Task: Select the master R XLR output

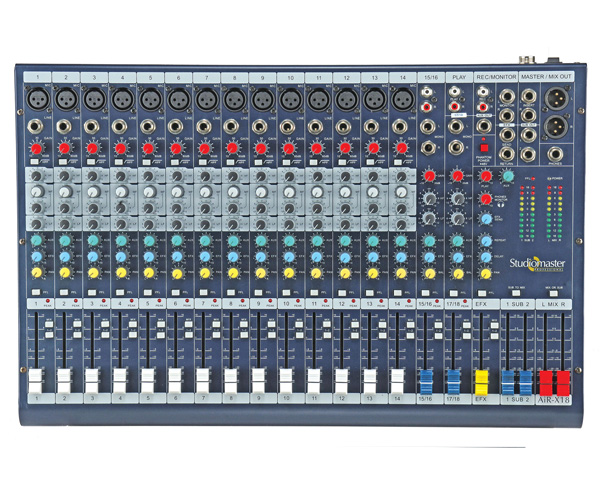Action: click(556, 128)
